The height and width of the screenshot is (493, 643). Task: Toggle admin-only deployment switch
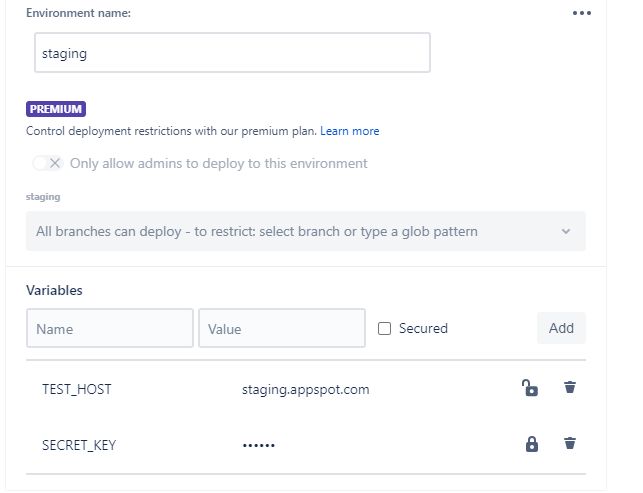coord(47,163)
